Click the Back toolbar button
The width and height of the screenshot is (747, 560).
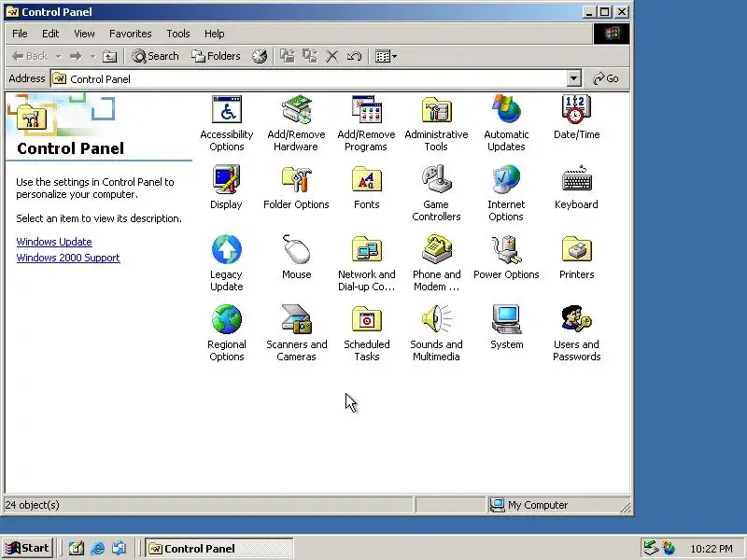[x=30, y=56]
